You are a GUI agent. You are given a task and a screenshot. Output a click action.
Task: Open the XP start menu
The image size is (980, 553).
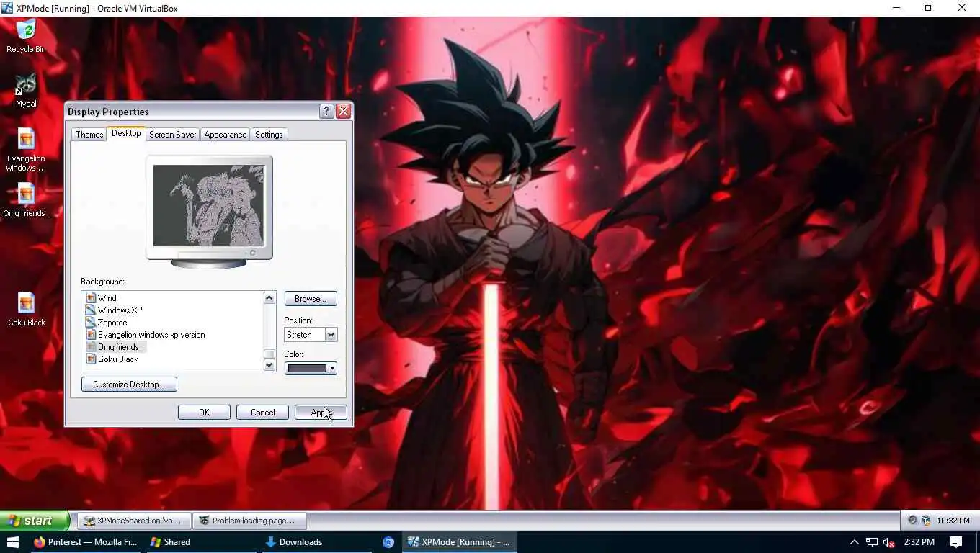coord(34,521)
